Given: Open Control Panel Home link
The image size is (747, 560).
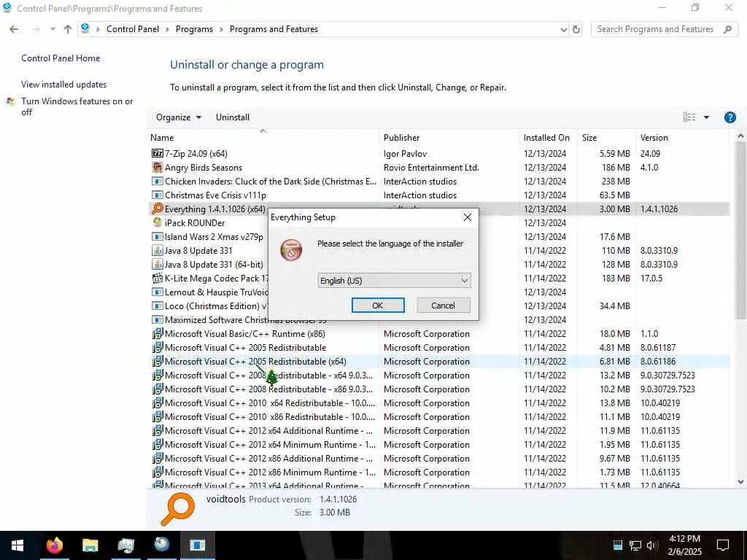Looking at the screenshot, I should point(61,58).
